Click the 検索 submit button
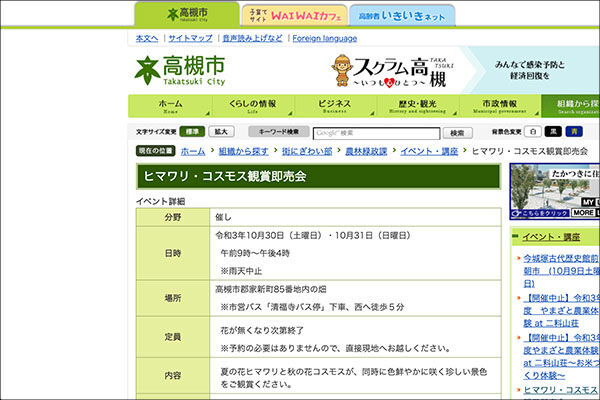The image size is (600, 400). click(458, 133)
